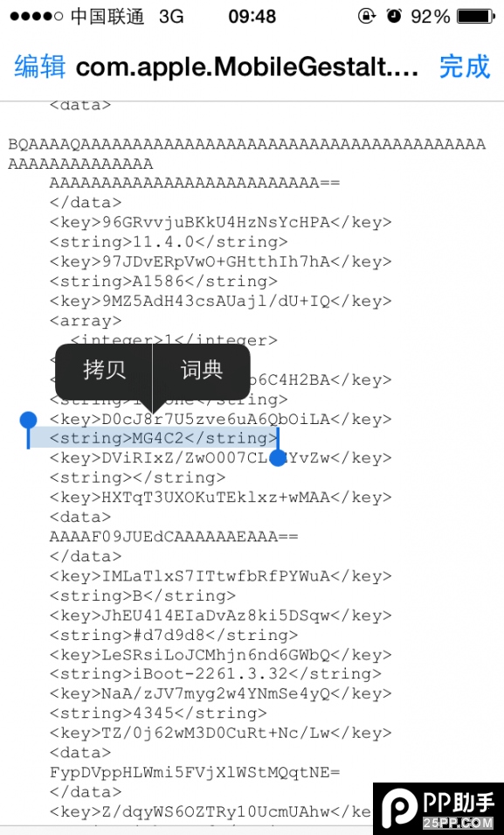Choose 词典 from the selection popup

coord(201,370)
